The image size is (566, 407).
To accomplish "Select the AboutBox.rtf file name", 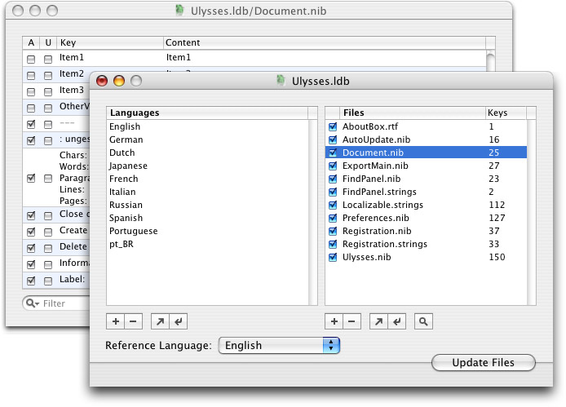I will tap(370, 127).
